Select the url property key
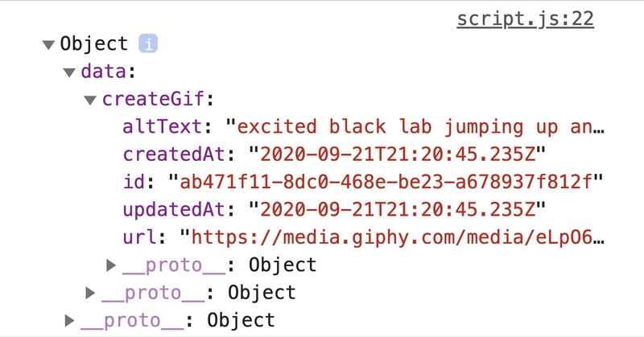 tap(139, 237)
